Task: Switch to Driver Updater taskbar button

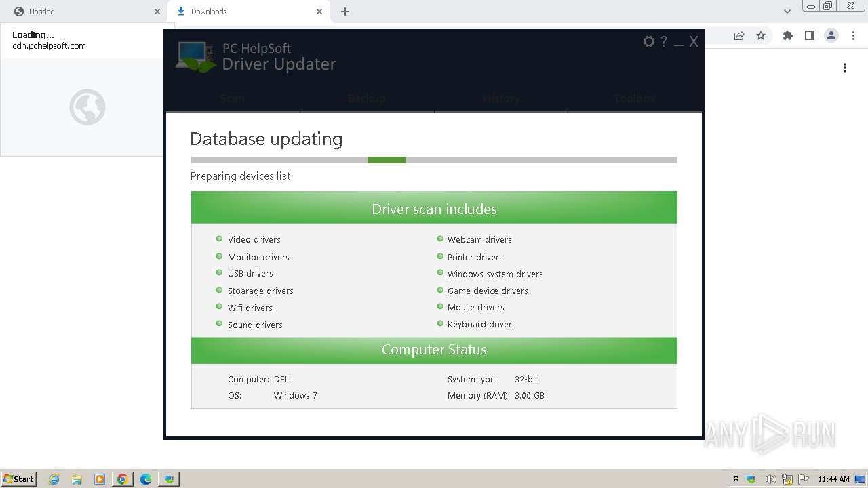Action: [x=169, y=479]
